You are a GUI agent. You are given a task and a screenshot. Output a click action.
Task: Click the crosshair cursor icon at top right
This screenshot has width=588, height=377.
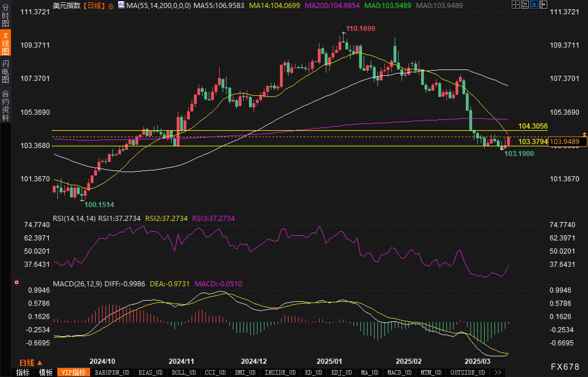pos(515,5)
